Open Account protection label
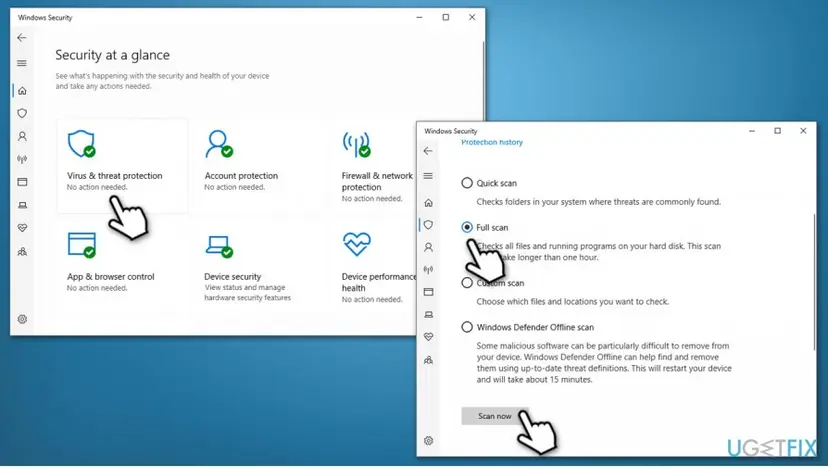828x467 pixels. pos(241,176)
